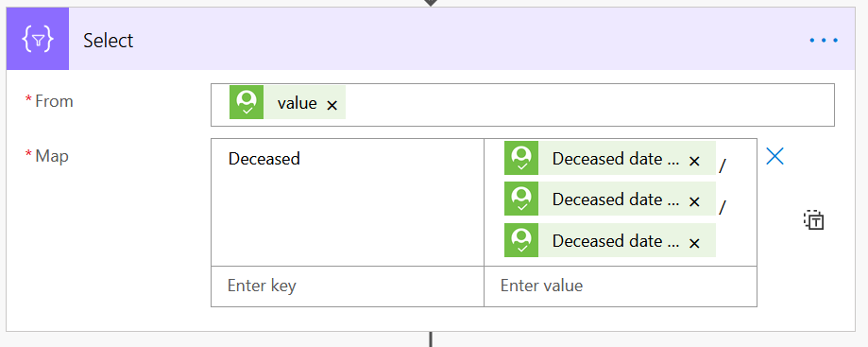The image size is (868, 347).
Task: Select the first Deceased date token label
Action: [616, 159]
